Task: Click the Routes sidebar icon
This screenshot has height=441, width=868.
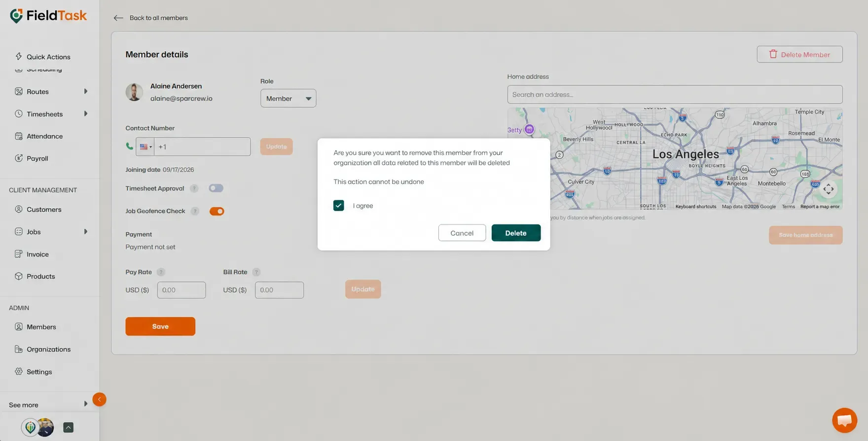Action: pos(19,91)
